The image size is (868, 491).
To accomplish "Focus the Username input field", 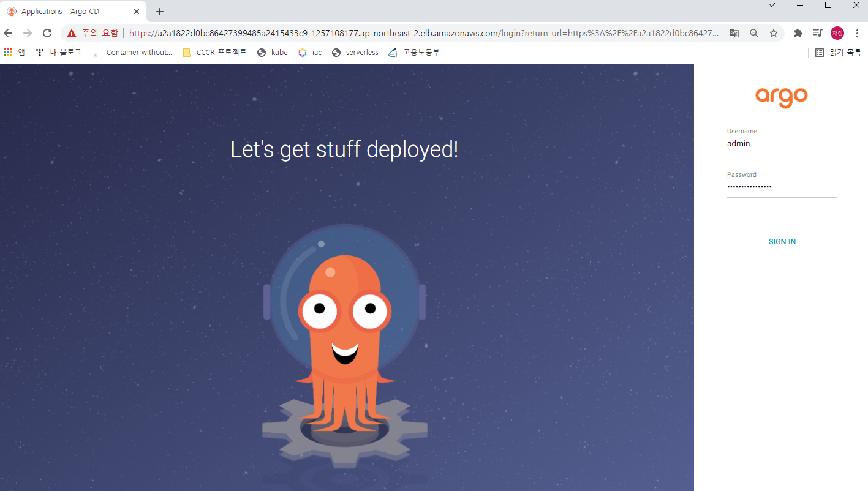I will [782, 144].
